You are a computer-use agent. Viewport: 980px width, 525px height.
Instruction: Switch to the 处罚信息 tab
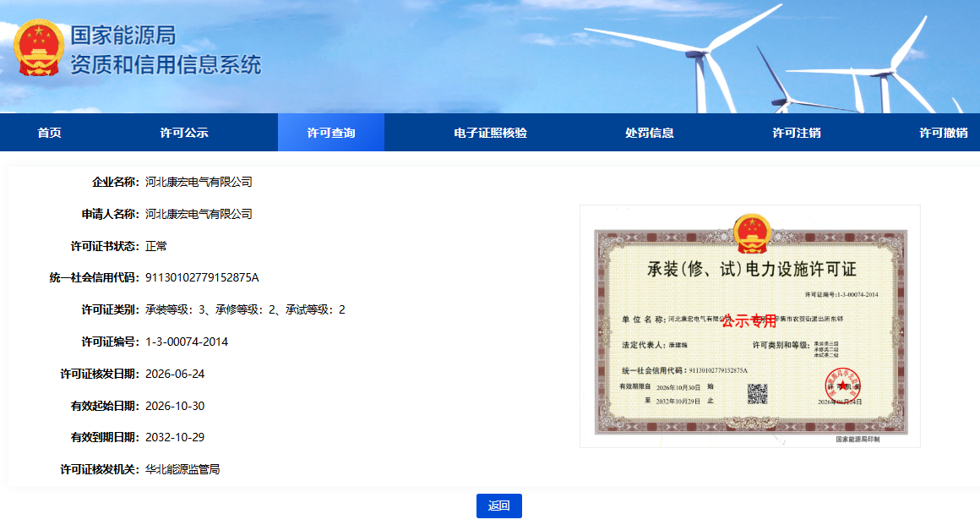650,133
